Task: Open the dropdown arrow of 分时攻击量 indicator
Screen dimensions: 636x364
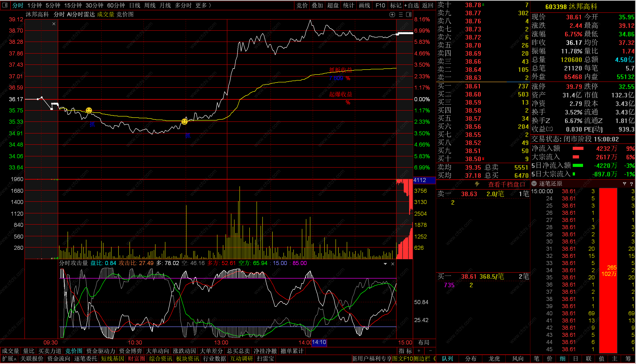Action: (x=385, y=264)
